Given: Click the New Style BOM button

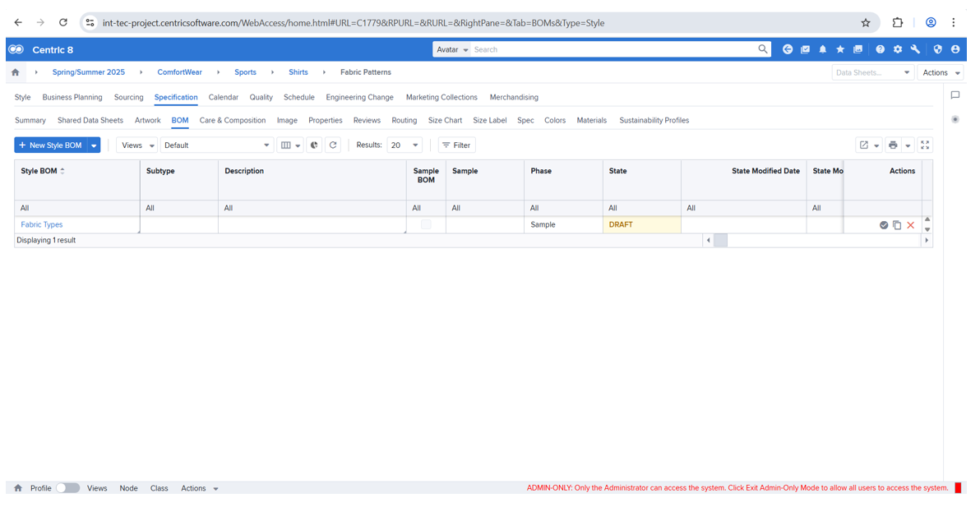Looking at the screenshot, I should [x=51, y=145].
